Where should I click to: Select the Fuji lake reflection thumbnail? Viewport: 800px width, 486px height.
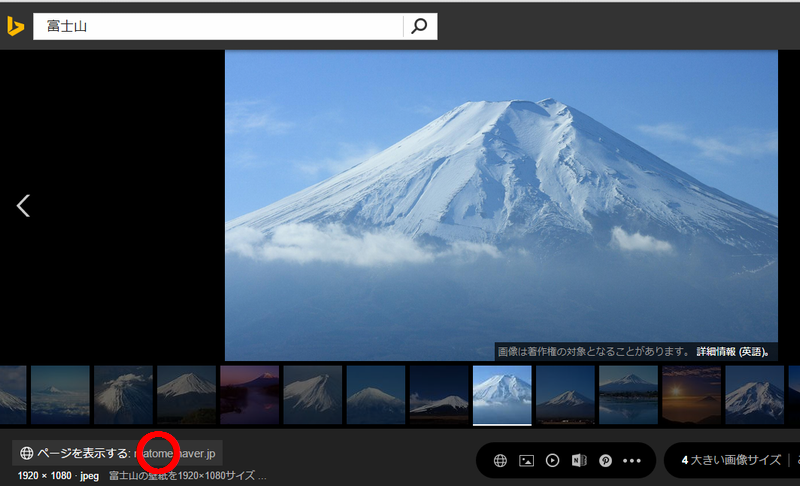(627, 394)
